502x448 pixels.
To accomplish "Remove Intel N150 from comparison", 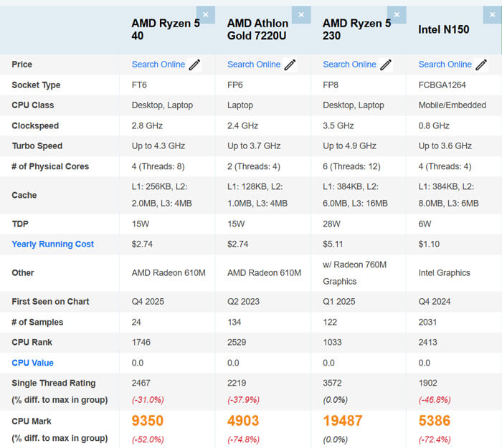I will click(x=492, y=15).
